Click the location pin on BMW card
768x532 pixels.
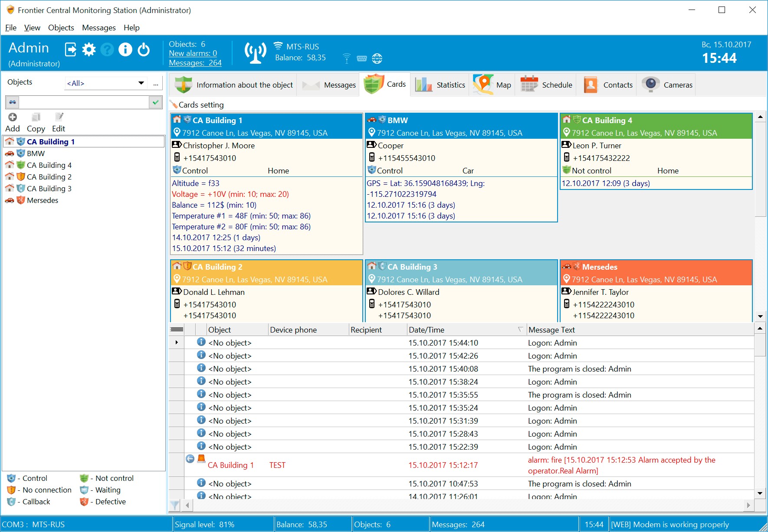tap(371, 132)
